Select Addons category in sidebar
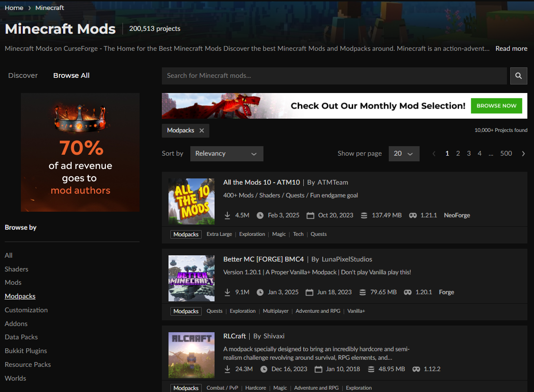This screenshot has height=392, width=534. [16, 324]
